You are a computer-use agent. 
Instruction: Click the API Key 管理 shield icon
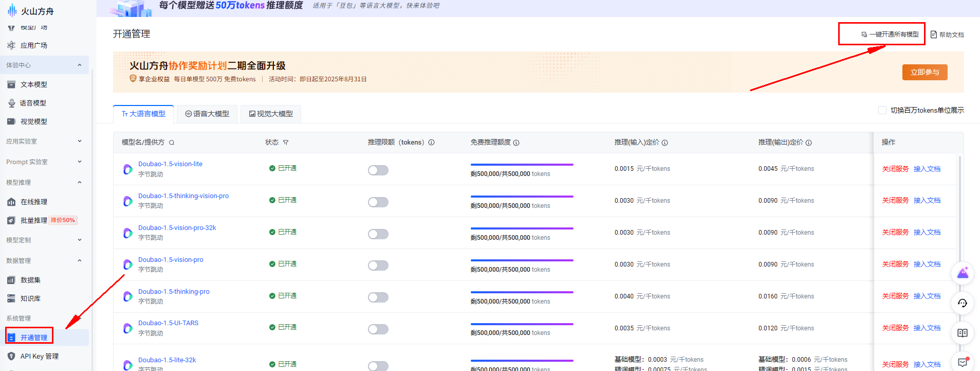(x=11, y=356)
